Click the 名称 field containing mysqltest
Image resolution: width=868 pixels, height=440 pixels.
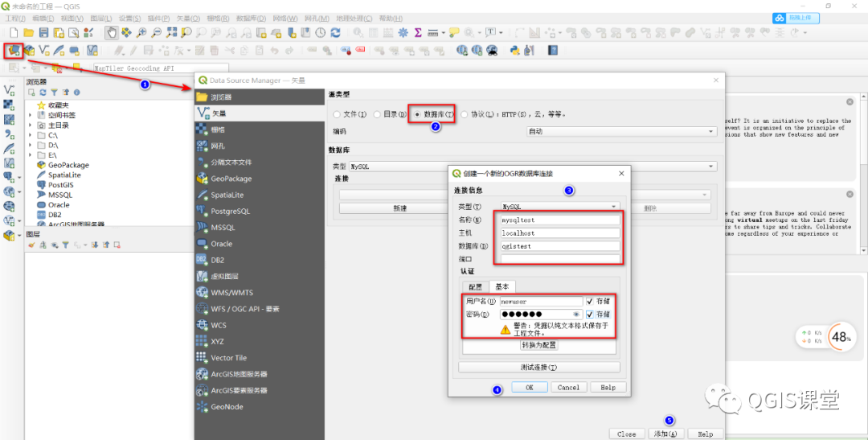[560, 220]
